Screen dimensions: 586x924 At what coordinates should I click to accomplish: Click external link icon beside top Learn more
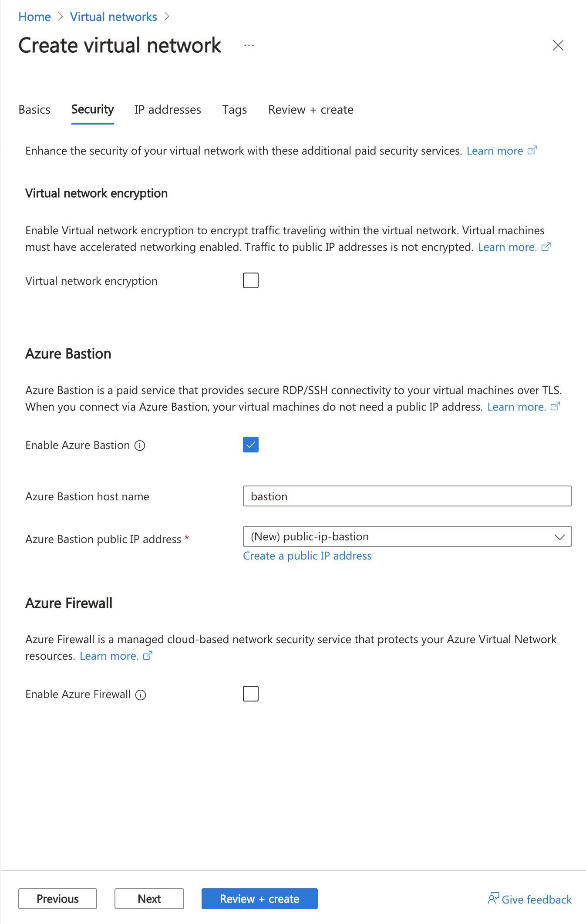point(532,151)
